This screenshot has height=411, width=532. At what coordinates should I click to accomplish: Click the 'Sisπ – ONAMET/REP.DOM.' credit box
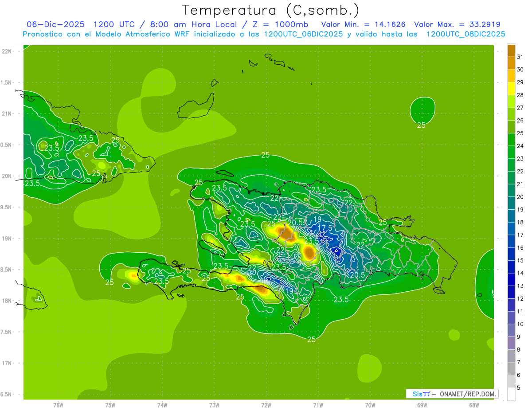point(452,394)
